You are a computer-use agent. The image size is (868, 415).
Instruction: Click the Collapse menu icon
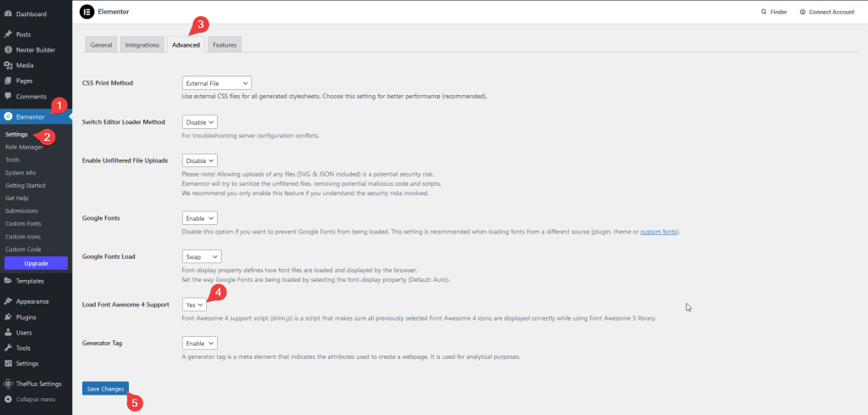tap(8, 399)
